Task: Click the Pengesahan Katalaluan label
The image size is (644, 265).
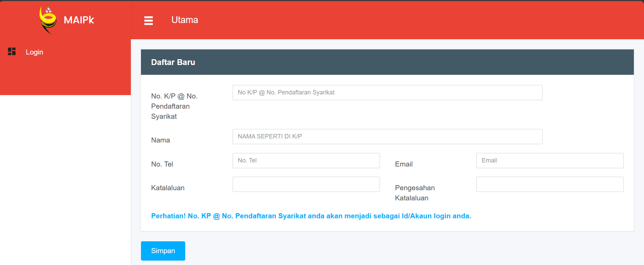Action: (414, 193)
